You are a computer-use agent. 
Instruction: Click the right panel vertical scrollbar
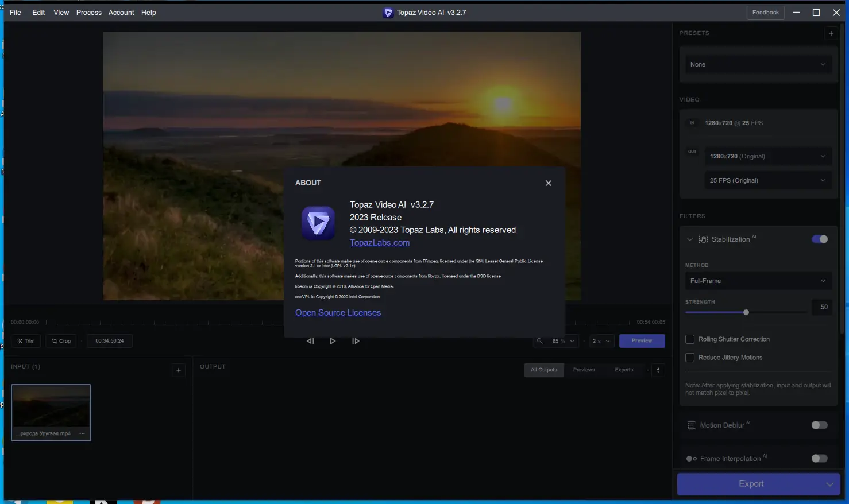[842, 178]
